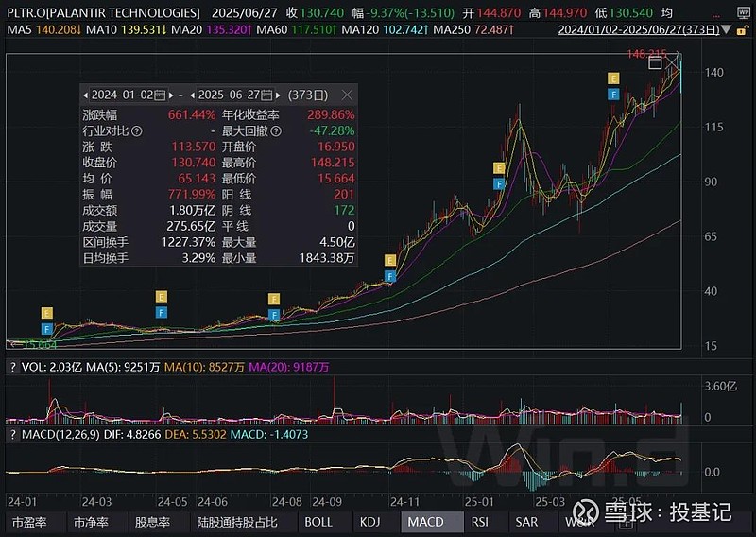
Task: Click the square window icon near the 148.215 high
Action: pyautogui.click(x=655, y=62)
